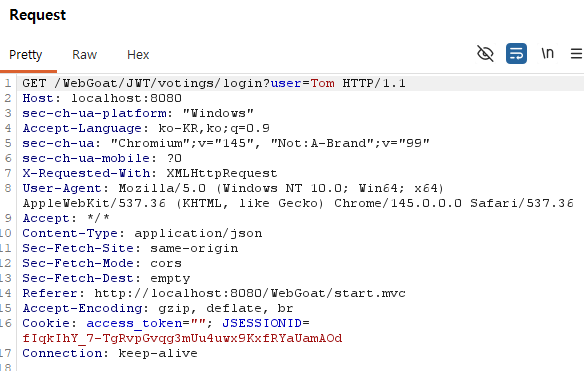Click the 'HTTP/1.1' protocol text
The image size is (584, 371).
374,83
